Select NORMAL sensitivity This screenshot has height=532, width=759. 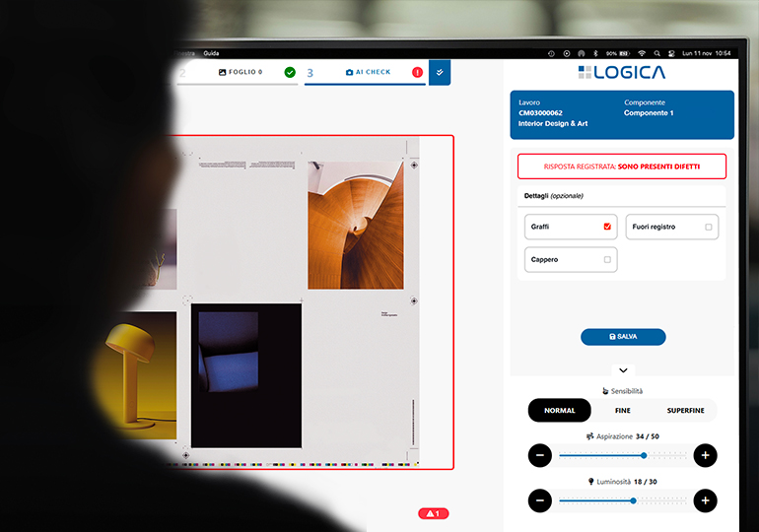click(560, 410)
